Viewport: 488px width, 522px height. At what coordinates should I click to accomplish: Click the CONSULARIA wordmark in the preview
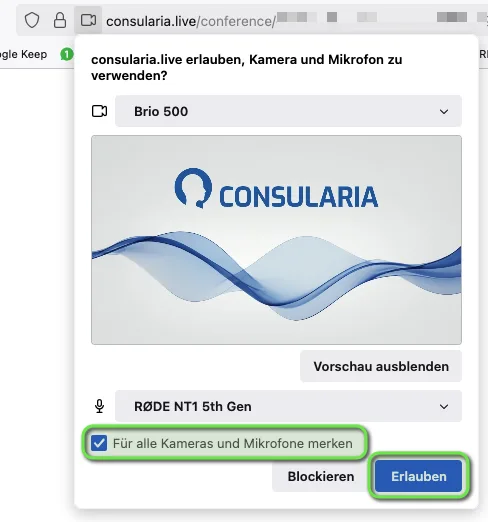(x=299, y=197)
